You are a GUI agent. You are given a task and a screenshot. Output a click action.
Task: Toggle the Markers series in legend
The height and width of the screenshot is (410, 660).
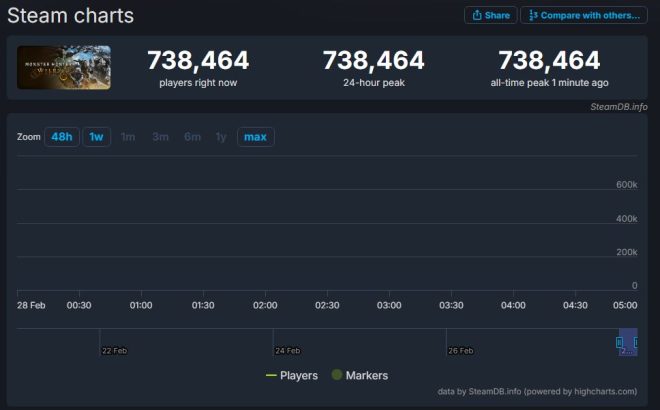[x=360, y=375]
